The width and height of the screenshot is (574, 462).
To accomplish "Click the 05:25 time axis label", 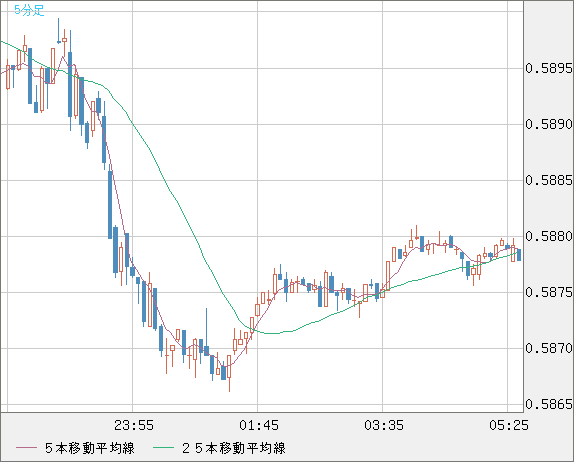I will coord(509,425).
